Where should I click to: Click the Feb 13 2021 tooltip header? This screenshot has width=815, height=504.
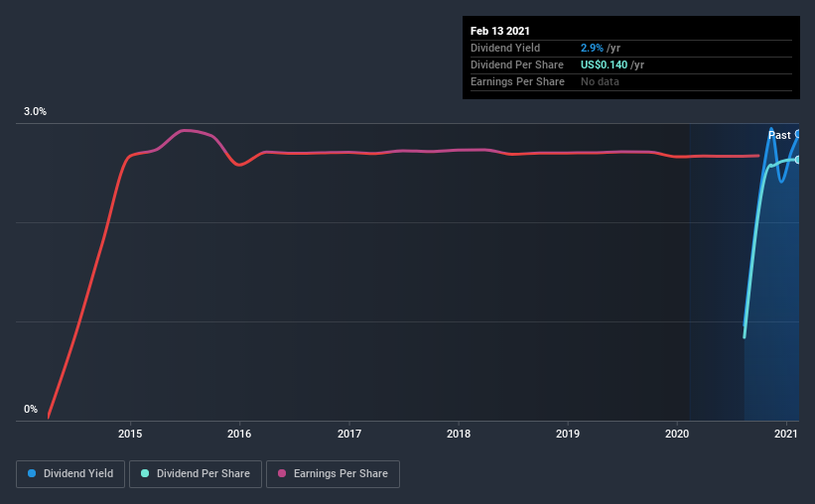click(500, 31)
